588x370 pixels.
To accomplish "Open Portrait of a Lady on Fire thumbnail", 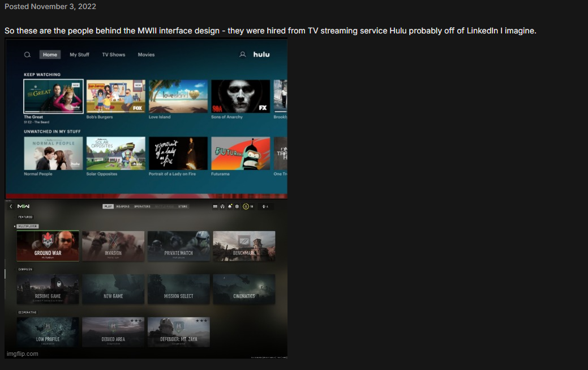I will click(178, 153).
